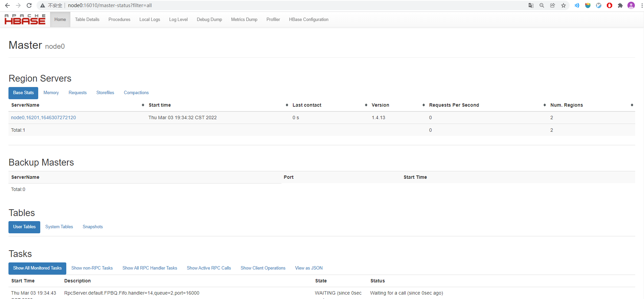Click Show non-RPC Tasks

(92, 268)
